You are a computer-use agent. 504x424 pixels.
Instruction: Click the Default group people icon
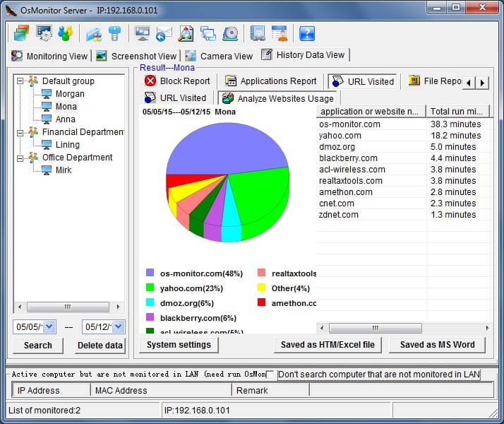[x=33, y=81]
